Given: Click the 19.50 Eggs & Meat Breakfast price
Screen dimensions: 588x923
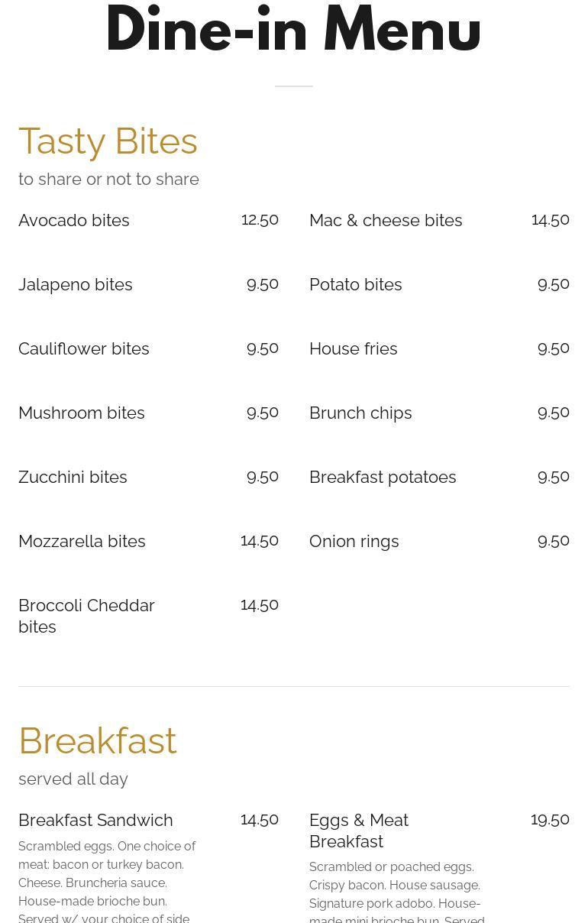Looking at the screenshot, I should pos(550,820).
